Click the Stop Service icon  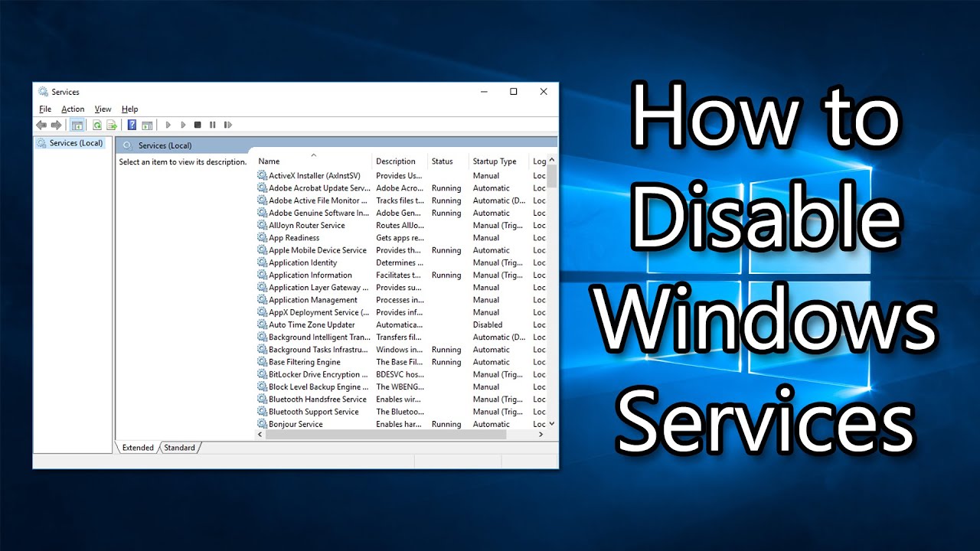(x=198, y=125)
